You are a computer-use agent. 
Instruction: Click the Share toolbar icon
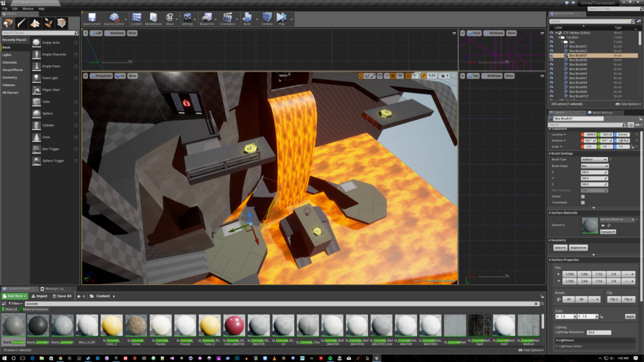[170, 19]
